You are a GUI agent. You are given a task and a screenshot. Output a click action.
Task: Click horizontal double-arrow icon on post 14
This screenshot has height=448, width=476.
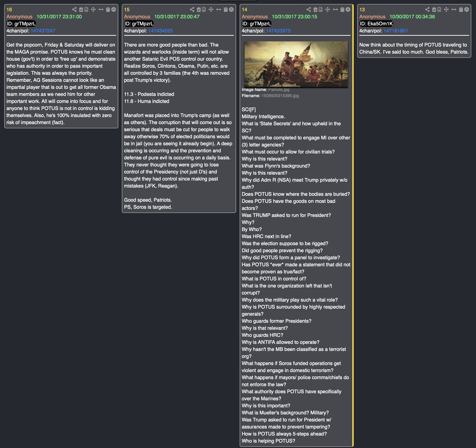tap(335, 10)
